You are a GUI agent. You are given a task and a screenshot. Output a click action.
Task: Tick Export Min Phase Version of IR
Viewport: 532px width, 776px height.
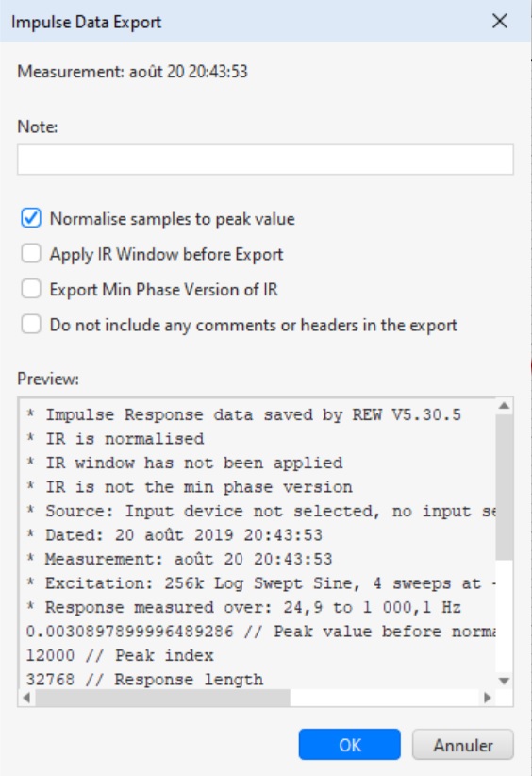point(30,289)
